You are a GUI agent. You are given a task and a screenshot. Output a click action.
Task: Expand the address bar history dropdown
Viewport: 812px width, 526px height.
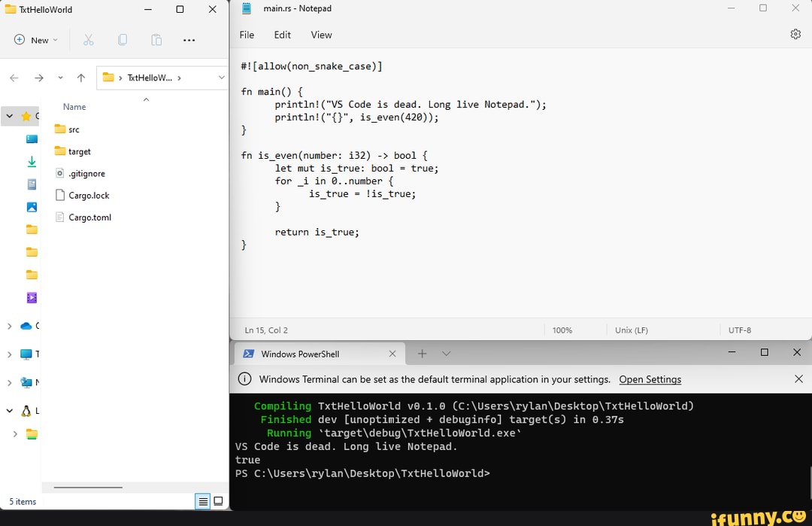(x=221, y=78)
